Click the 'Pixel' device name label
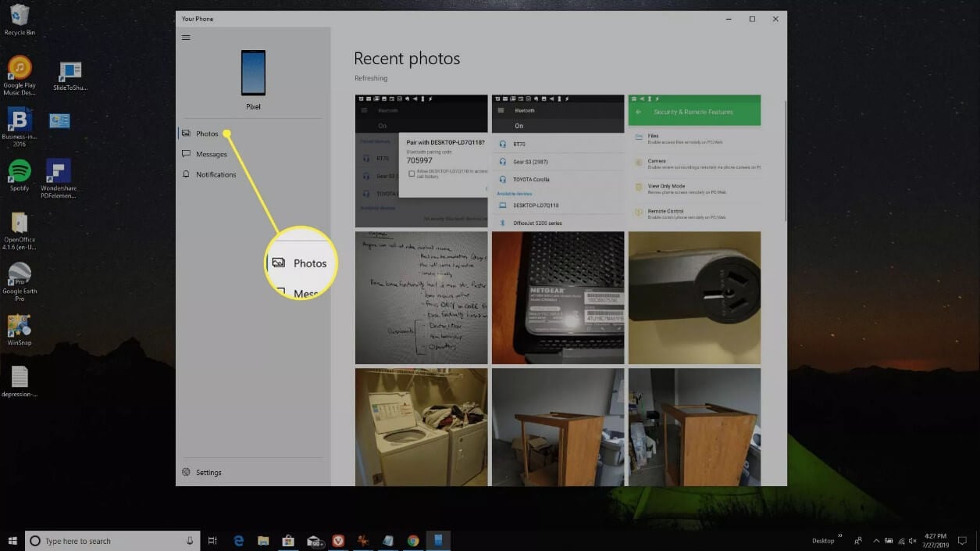 (253, 106)
